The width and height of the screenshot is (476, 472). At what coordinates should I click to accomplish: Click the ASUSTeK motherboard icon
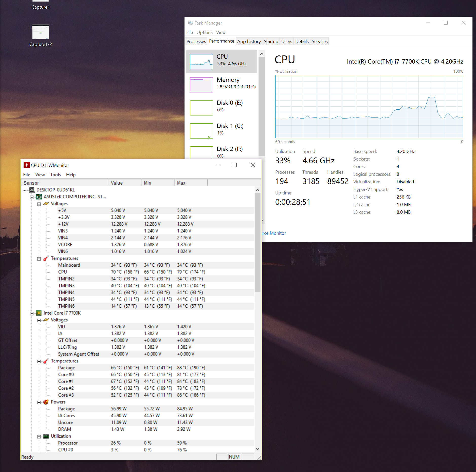(x=39, y=197)
